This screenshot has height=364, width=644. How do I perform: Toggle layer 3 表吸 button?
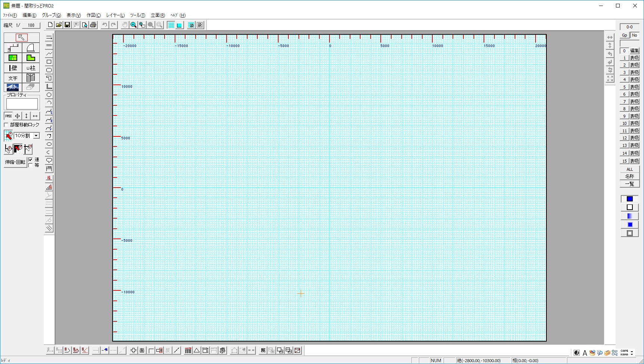[635, 73]
